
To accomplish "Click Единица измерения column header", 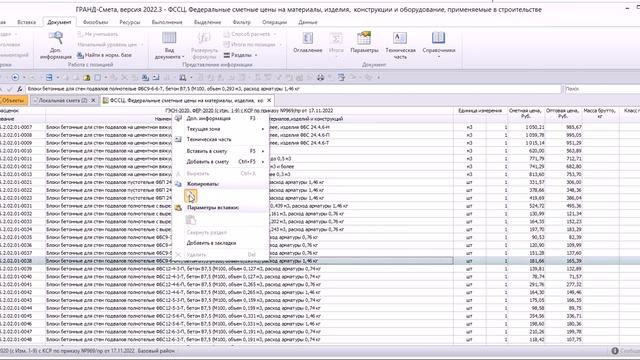I will tap(480, 111).
